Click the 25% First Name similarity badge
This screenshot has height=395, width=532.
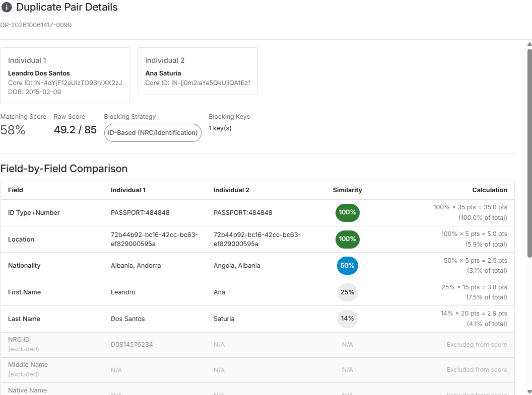tap(348, 292)
